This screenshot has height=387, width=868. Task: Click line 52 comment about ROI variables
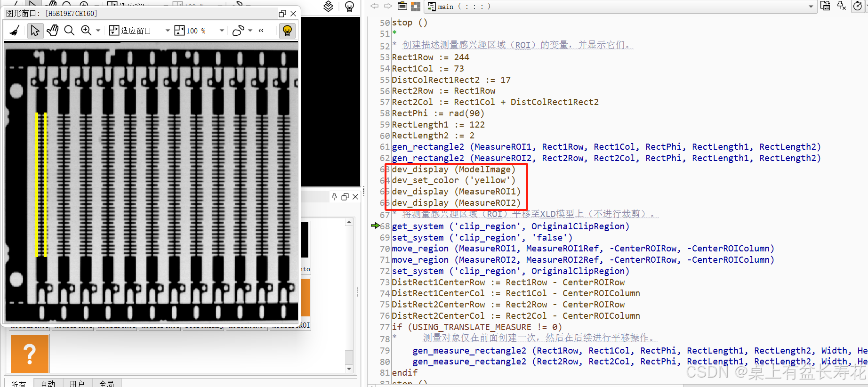[513, 45]
